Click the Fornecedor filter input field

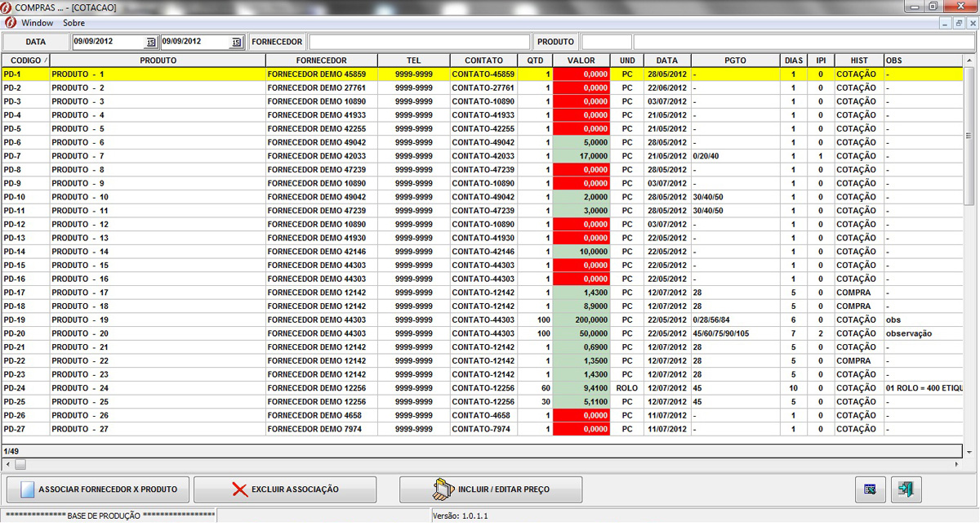click(x=419, y=42)
